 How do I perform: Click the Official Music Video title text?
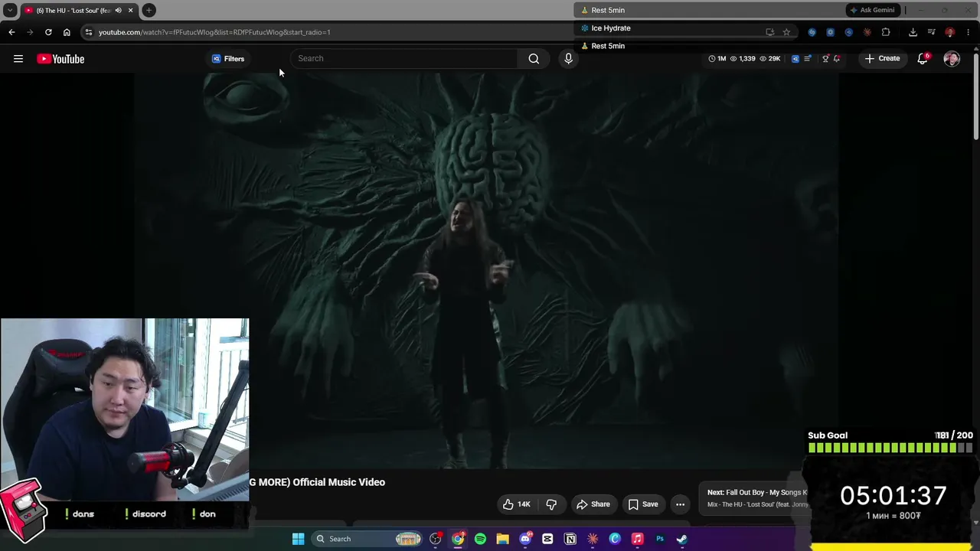pyautogui.click(x=338, y=482)
